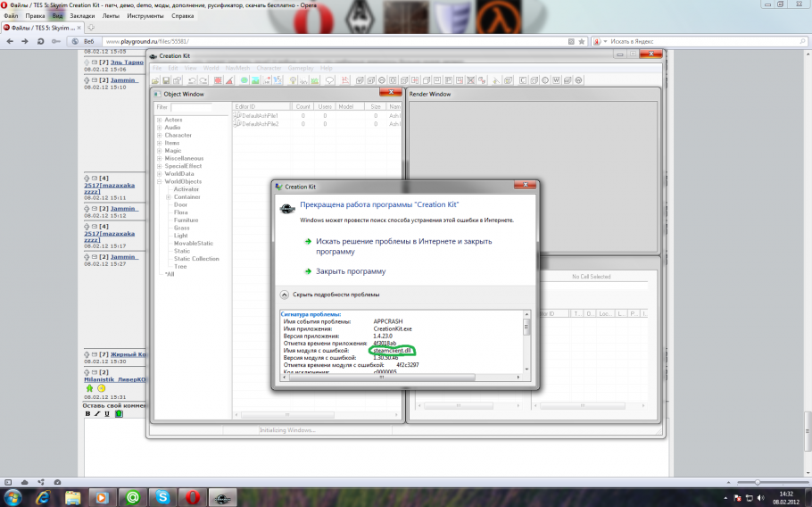This screenshot has height=507, width=812.
Task: Reload the page with Opera's refresh icon
Action: click(x=40, y=41)
